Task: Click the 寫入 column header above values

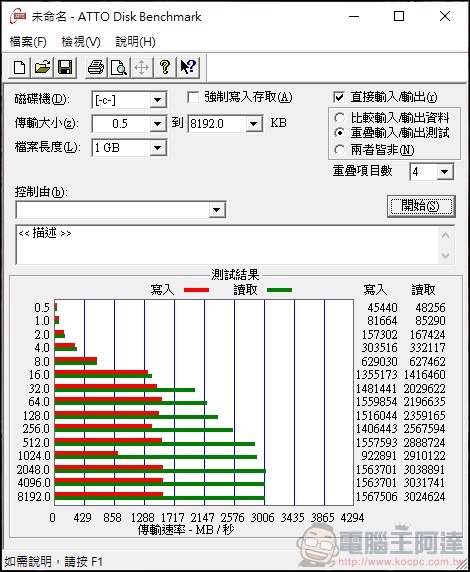Action: click(x=375, y=290)
